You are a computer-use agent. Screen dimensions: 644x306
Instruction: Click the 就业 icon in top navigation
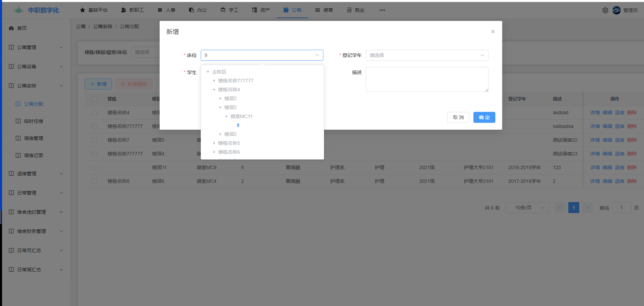pos(349,10)
